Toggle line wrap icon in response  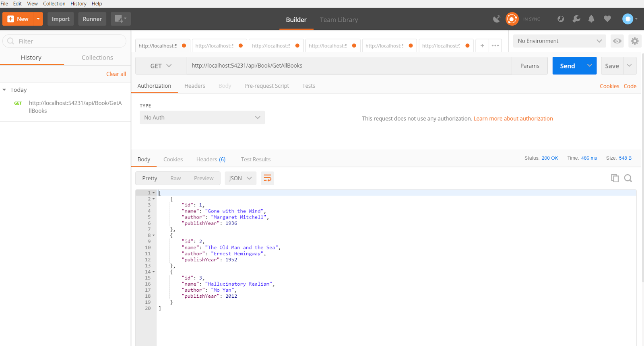click(268, 178)
